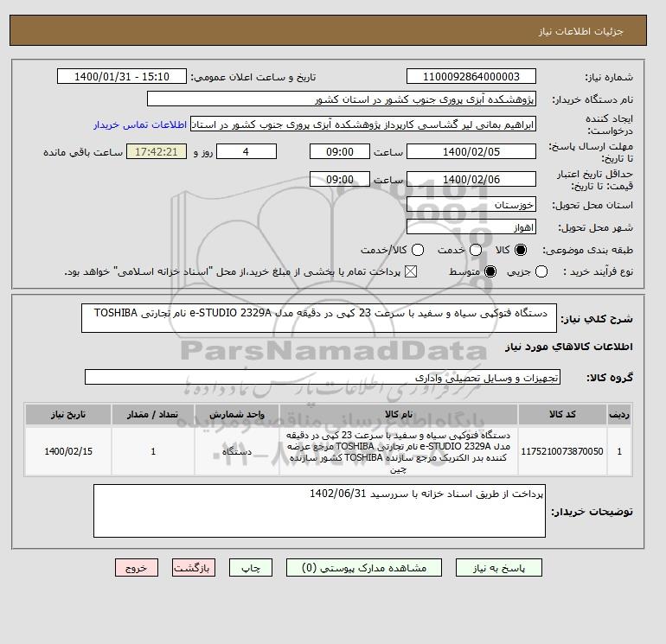Click the بازگشت back button
Viewport: 666px width, 644px height.
pos(194,568)
